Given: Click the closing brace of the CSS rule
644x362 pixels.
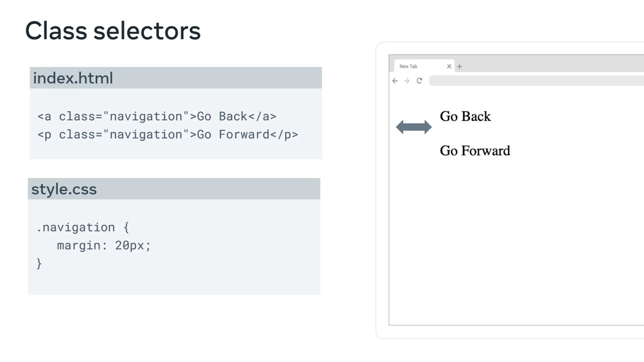Looking at the screenshot, I should click(39, 263).
